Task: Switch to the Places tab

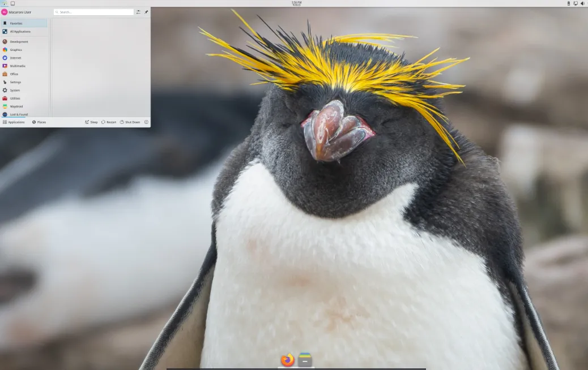Action: point(39,122)
